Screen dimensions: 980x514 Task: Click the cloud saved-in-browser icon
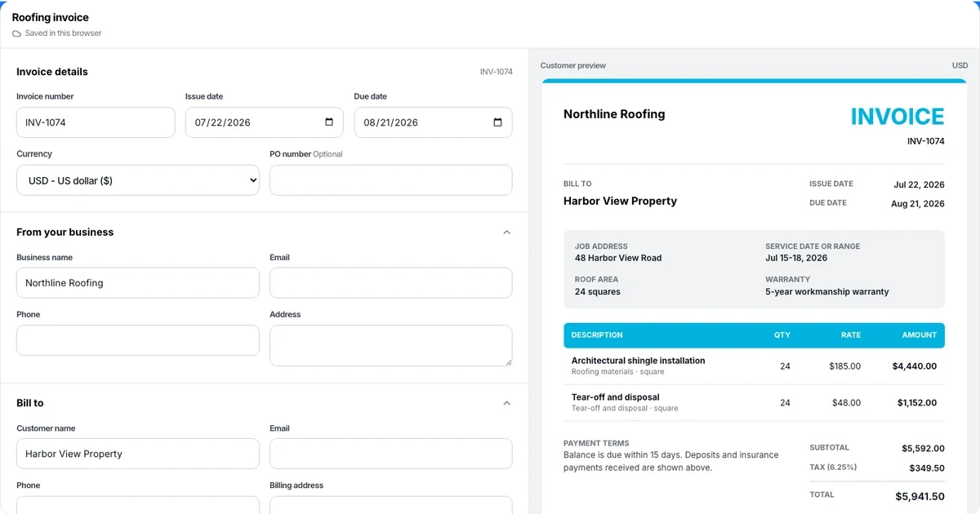[x=16, y=33]
